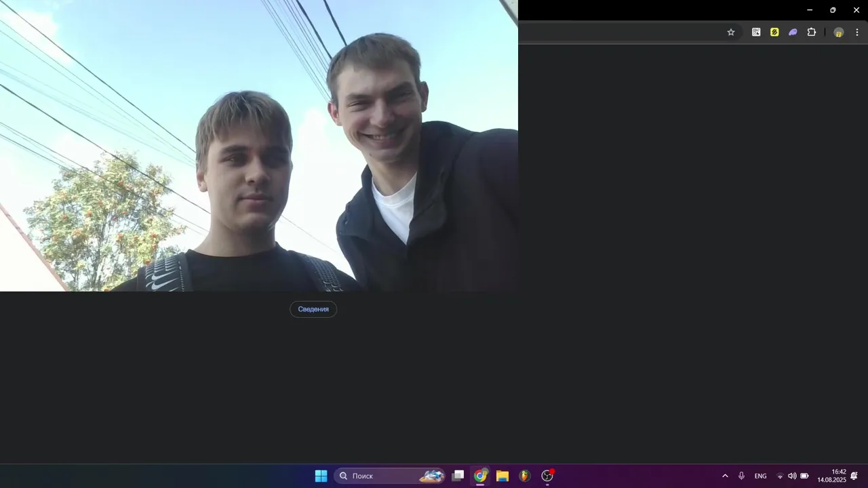Viewport: 868px width, 488px height.
Task: Open the Extensions puzzle-piece menu
Action: point(811,32)
